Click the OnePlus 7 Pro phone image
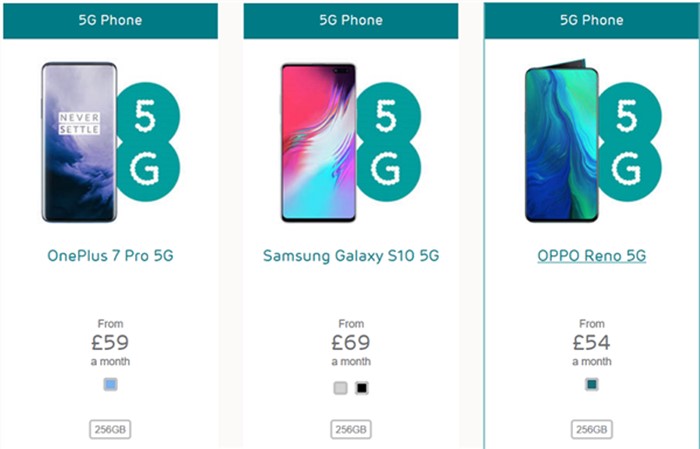The height and width of the screenshot is (449, 700). point(79,142)
